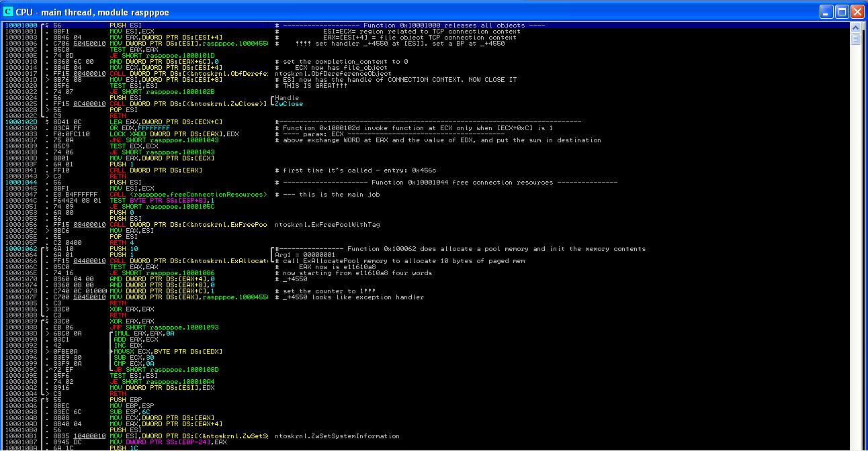
Task: Click comment '_+4550 looks like exception handler'
Action: [x=353, y=297]
